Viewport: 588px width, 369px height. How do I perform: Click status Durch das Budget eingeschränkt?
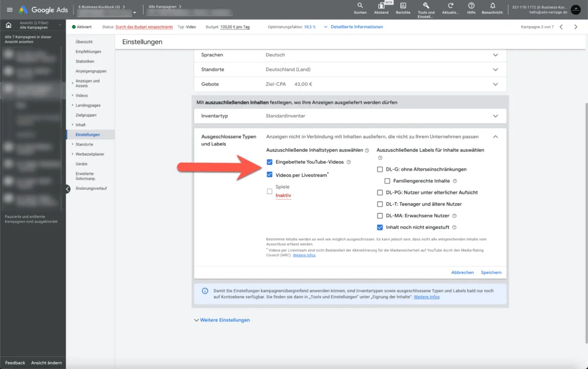(144, 27)
